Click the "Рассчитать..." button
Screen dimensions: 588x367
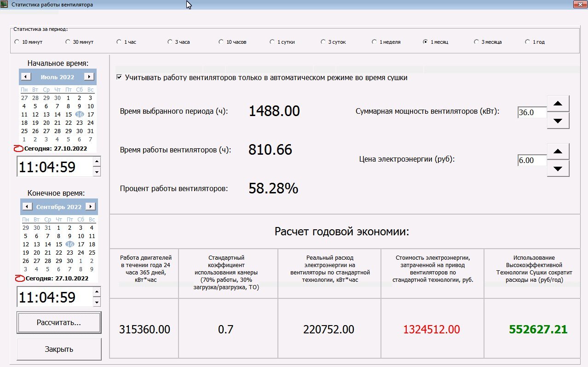pyautogui.click(x=58, y=322)
